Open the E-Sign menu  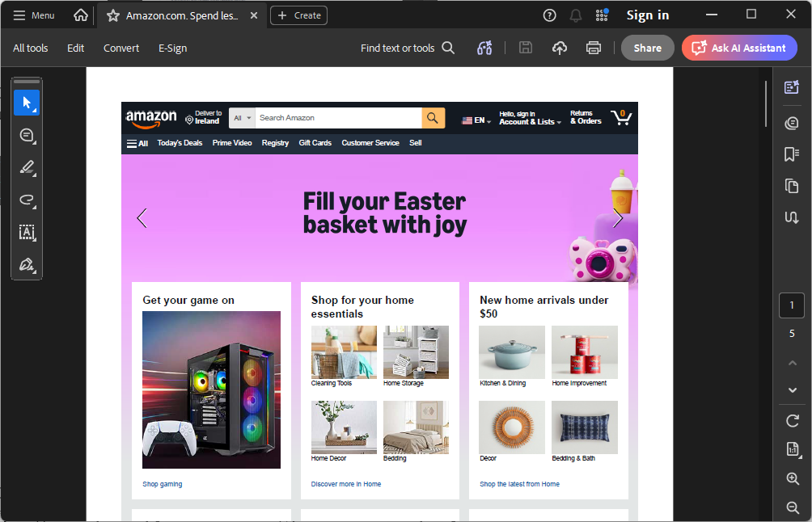point(172,48)
